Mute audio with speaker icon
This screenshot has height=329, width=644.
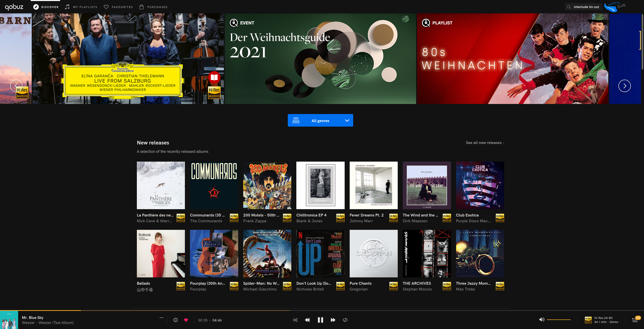542,320
